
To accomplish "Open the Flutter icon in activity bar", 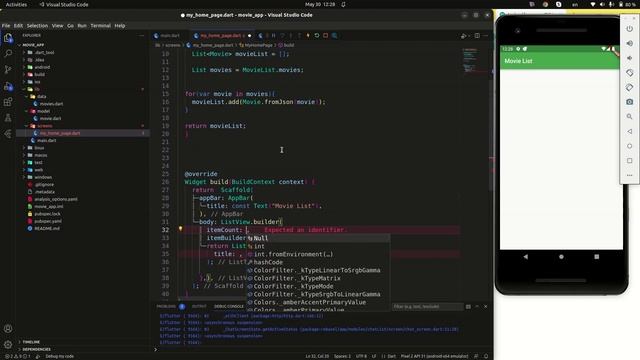I will click(x=8, y=133).
